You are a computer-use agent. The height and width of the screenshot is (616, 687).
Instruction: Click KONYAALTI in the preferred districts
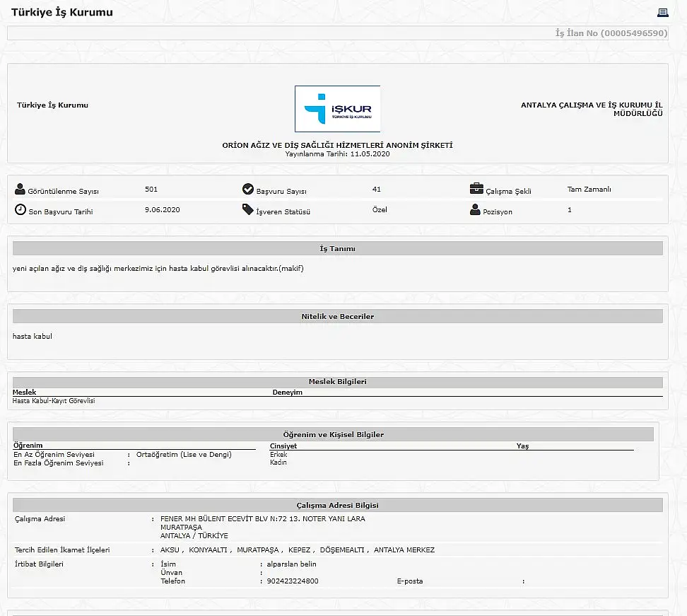point(208,550)
